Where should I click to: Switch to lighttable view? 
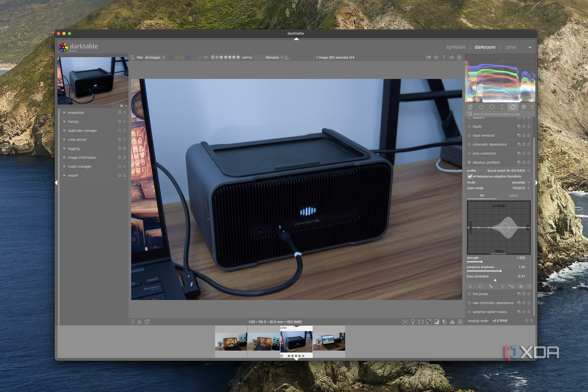tap(456, 47)
